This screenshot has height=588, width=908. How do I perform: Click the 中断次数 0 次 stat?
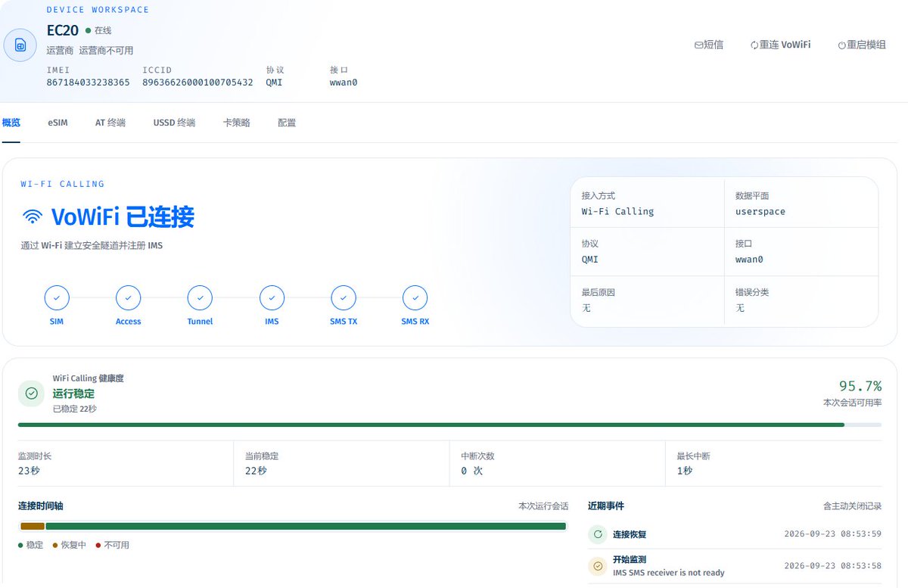point(558,463)
